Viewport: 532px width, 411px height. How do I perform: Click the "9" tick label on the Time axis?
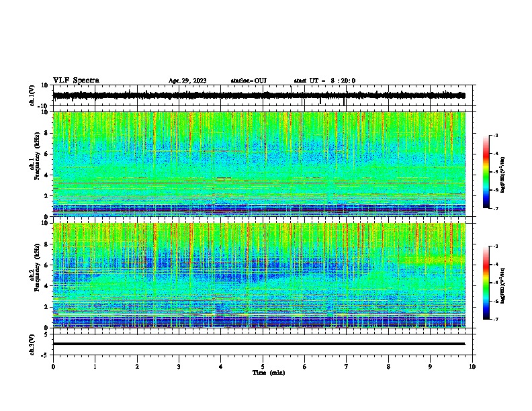coord(430,367)
